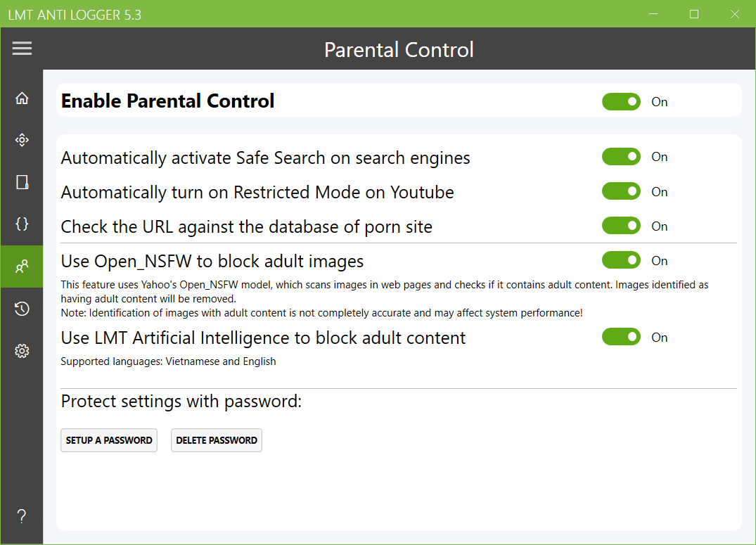Click the SETUP A PASSWORD button
Image resolution: width=756 pixels, height=545 pixels.
tap(109, 440)
